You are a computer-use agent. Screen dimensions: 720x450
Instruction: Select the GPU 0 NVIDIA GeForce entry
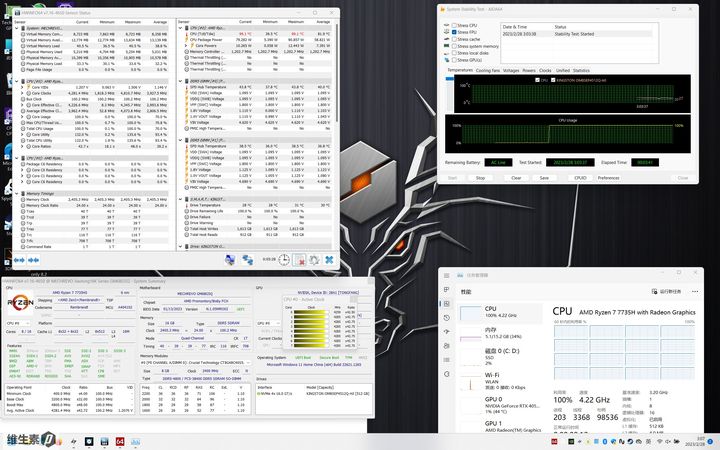pyautogui.click(x=500, y=401)
